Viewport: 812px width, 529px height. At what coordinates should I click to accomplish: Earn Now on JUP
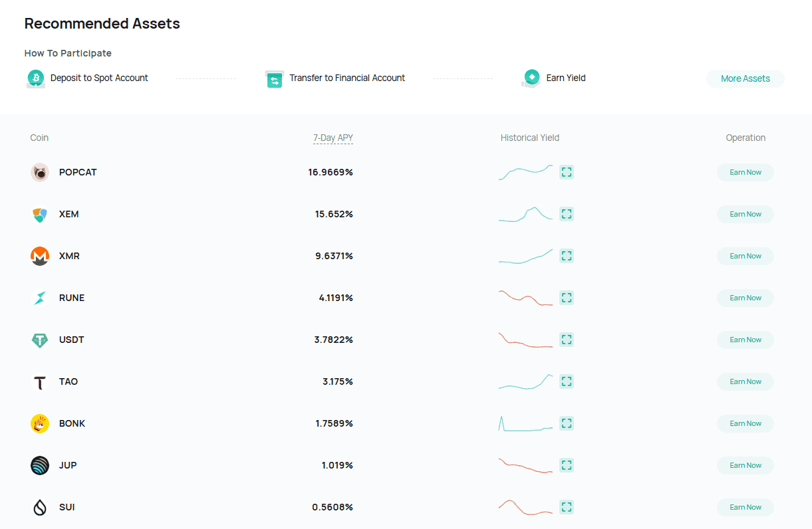[x=745, y=465]
